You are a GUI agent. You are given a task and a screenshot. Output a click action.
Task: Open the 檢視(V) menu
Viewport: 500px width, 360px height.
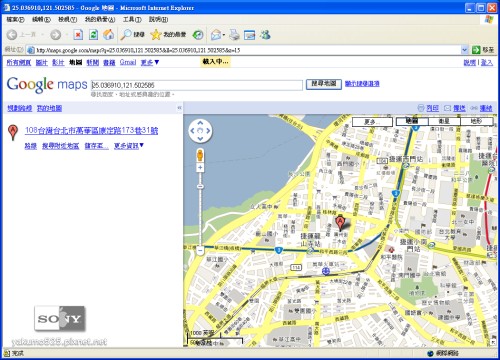point(67,19)
